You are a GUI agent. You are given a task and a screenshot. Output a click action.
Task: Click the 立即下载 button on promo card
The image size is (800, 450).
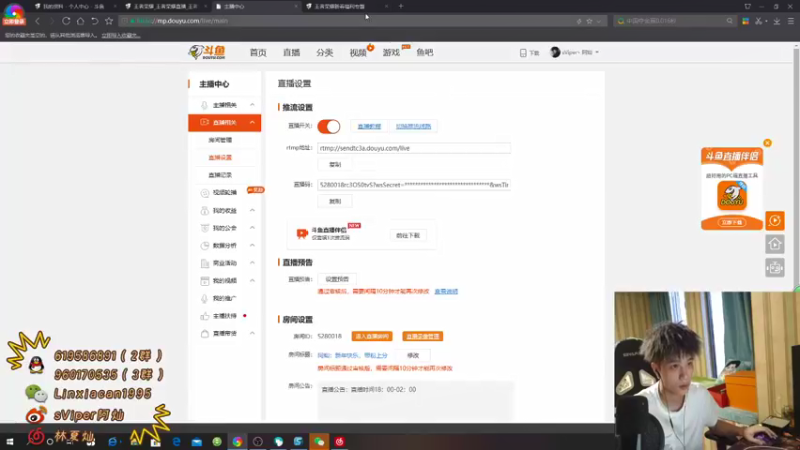[732, 222]
